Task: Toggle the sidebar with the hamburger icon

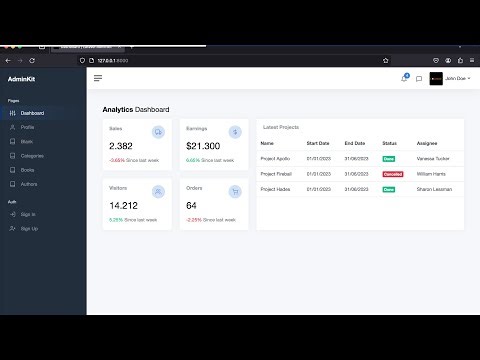Action: click(98, 78)
